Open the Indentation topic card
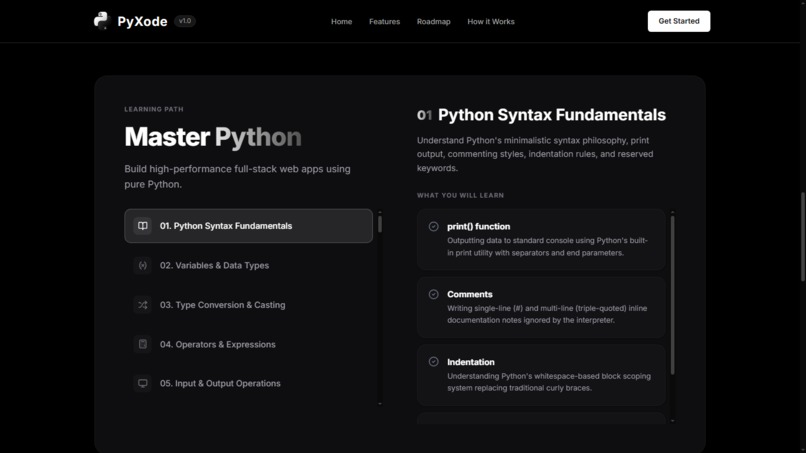 tap(541, 375)
